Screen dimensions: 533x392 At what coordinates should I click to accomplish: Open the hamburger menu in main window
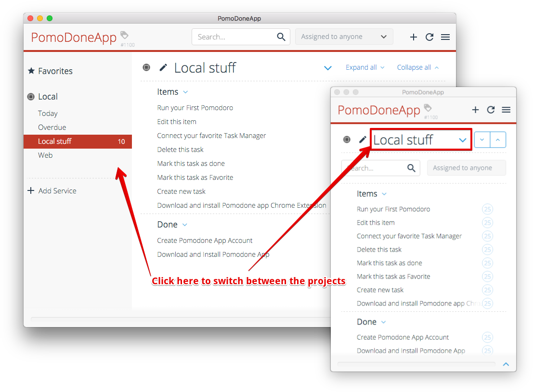coord(445,37)
